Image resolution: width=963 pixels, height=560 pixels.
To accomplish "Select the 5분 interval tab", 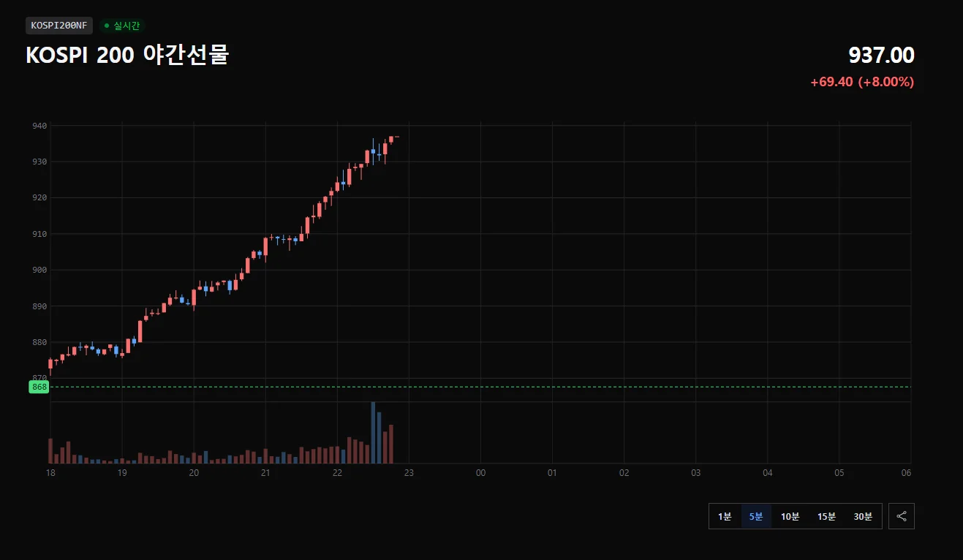I will (x=756, y=516).
